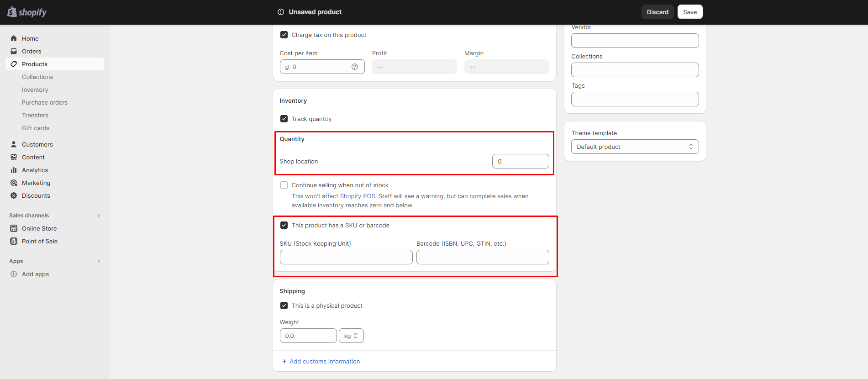Viewport: 868px width, 379px height.
Task: Open Transfers in the sidebar
Action: 35,115
